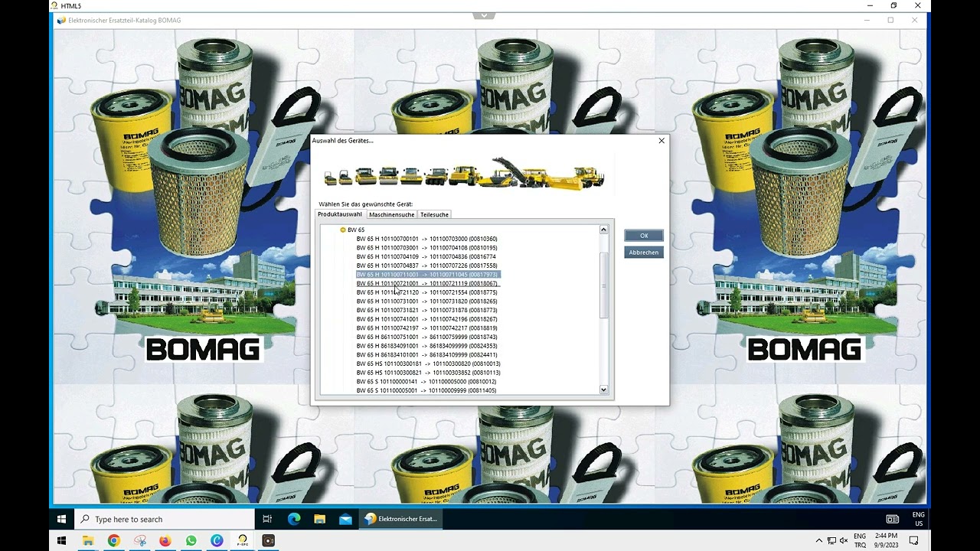The width and height of the screenshot is (980, 551).
Task: Select BW 65 H 861834101001 entry
Action: coord(426,355)
